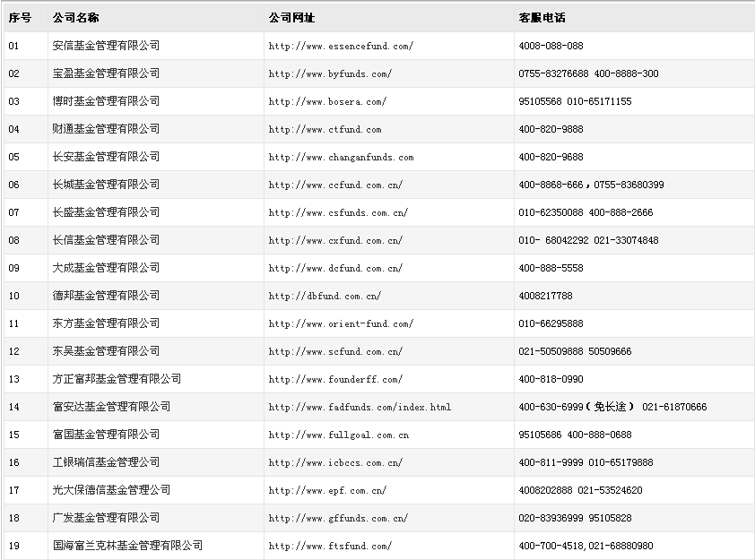
Task: Click the gffunds.com.cn URL
Action: (x=338, y=519)
